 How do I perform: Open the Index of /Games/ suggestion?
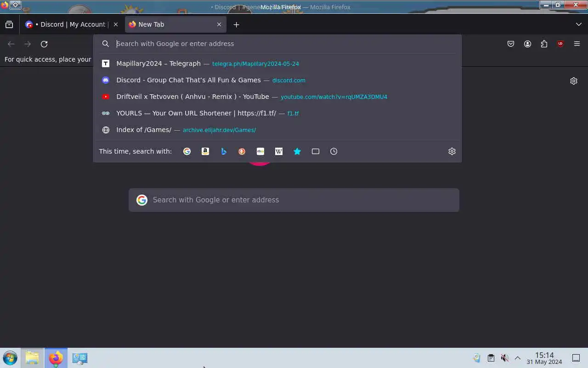tap(277, 130)
